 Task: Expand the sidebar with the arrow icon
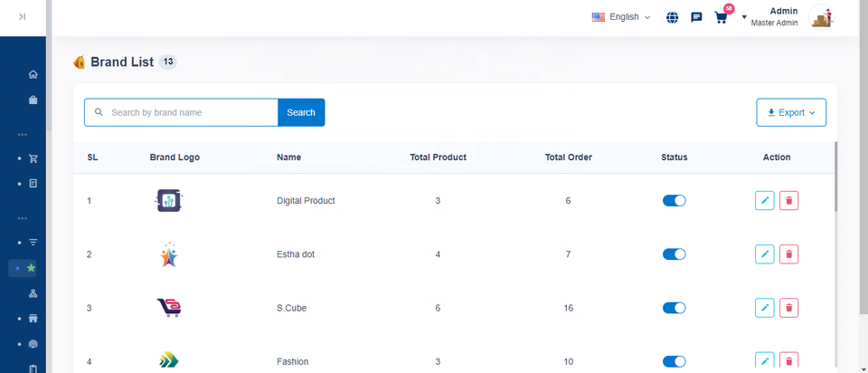(x=22, y=16)
